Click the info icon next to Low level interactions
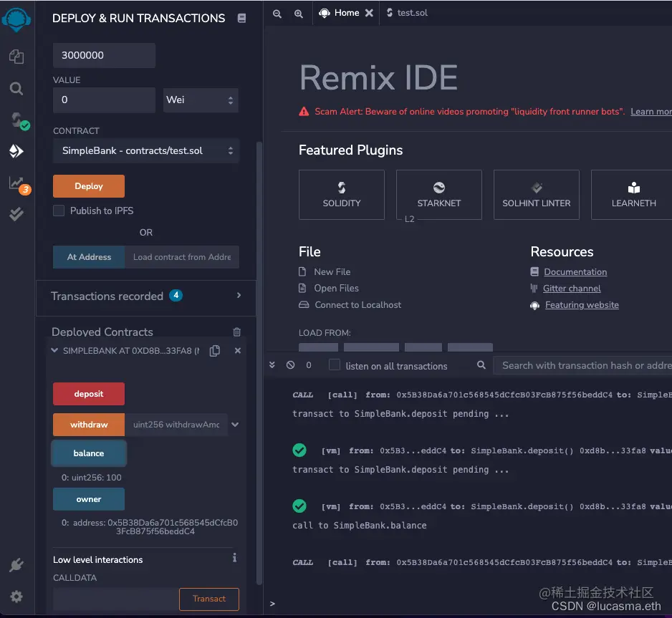Screen dimensions: 672x618 [x=234, y=558]
